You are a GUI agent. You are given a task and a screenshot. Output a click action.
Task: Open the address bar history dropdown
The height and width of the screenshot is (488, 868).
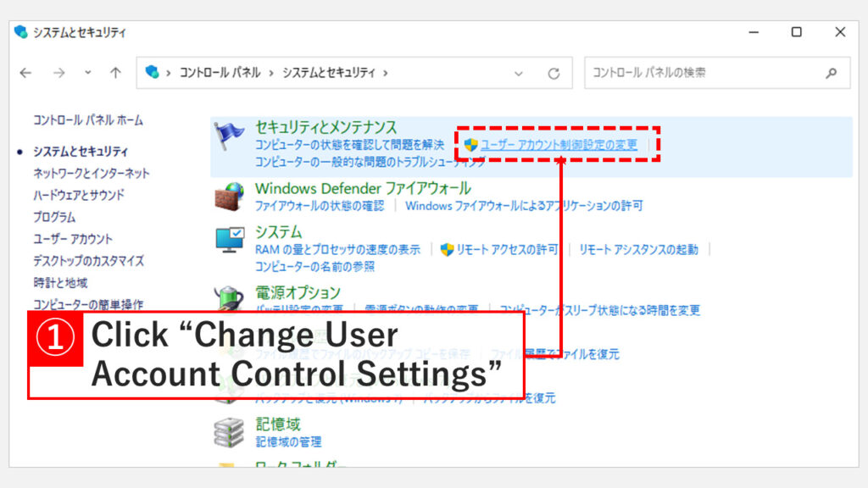pyautogui.click(x=518, y=73)
